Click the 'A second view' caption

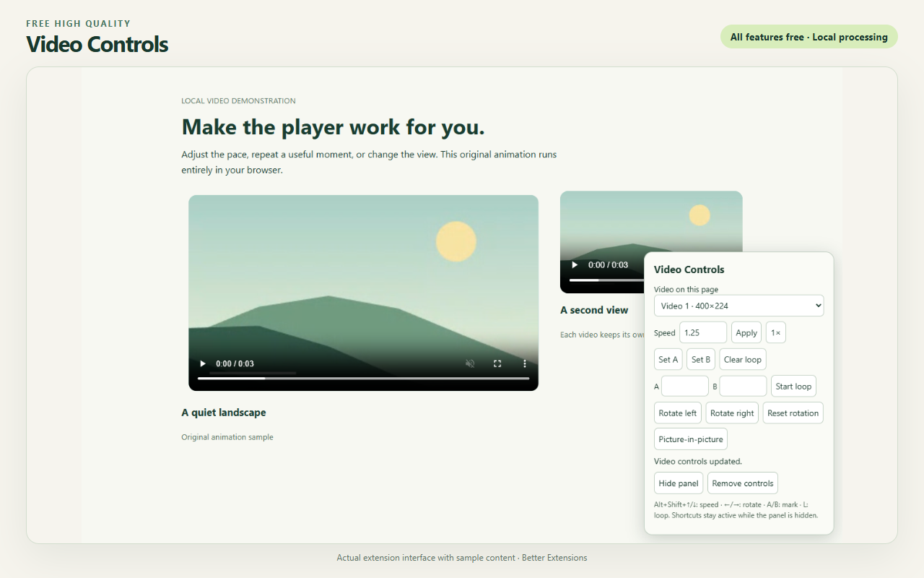pos(594,310)
